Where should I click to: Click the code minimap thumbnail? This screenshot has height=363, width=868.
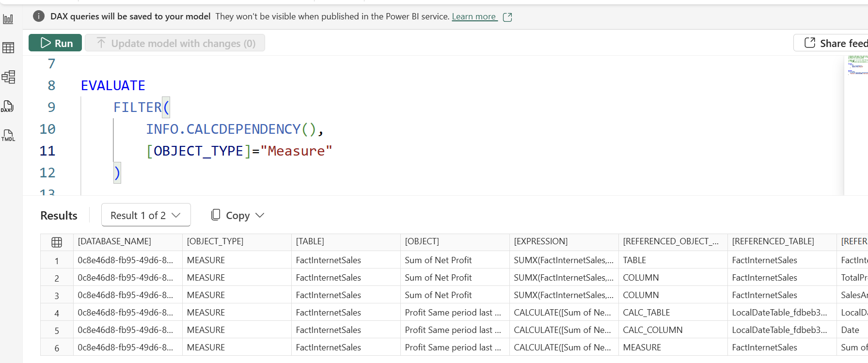coord(855,65)
